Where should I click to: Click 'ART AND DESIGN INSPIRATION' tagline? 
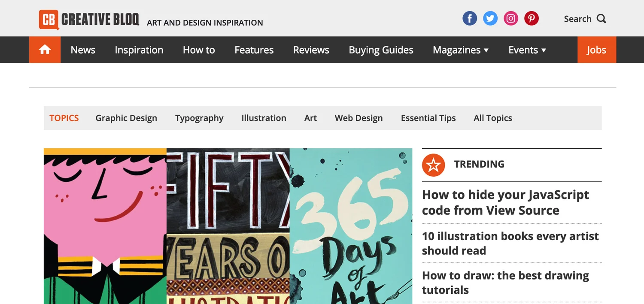click(205, 23)
